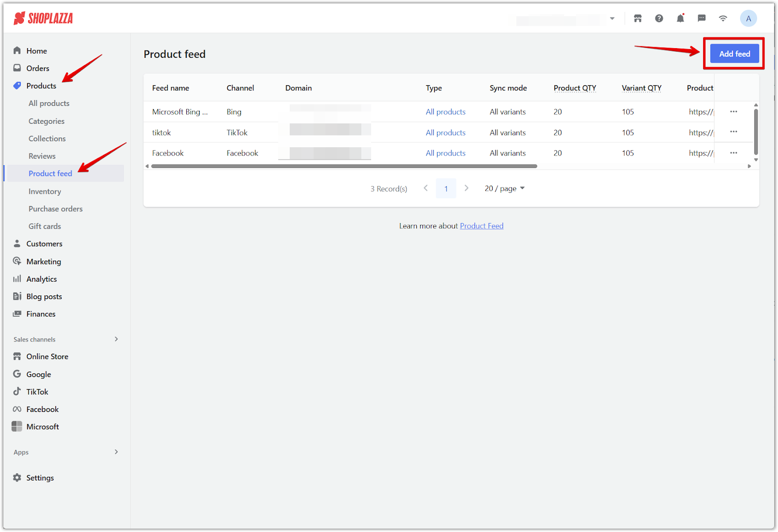
Task: Open the storefront icon in header
Action: pos(637,18)
